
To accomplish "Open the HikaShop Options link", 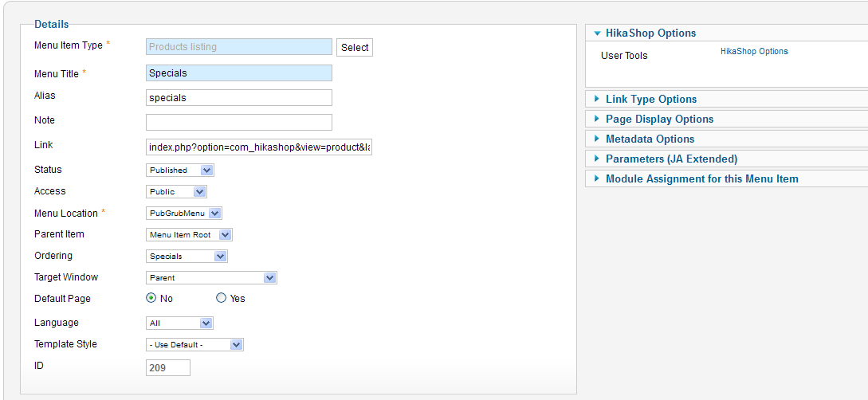I will pyautogui.click(x=754, y=52).
